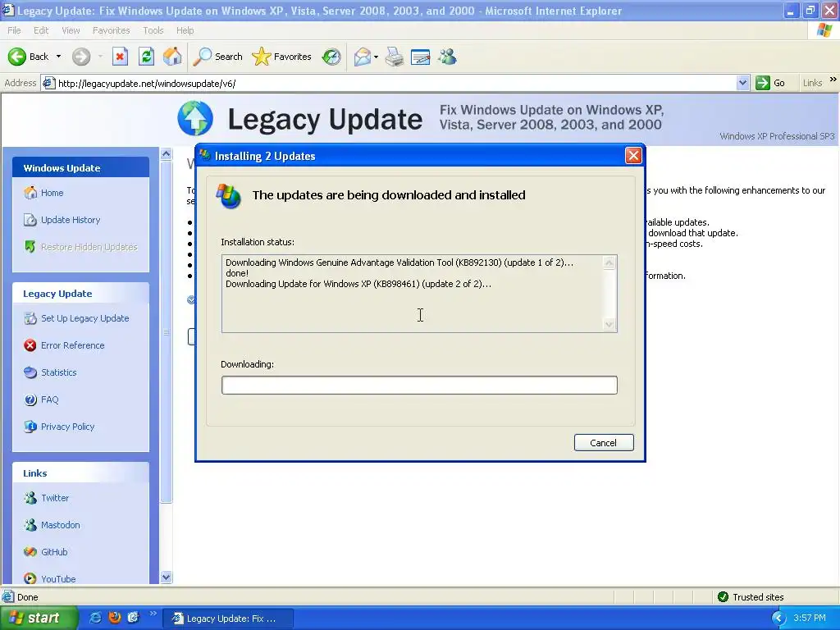Expand the system tray arrow
Screen dimensions: 840x630
(x=778, y=618)
